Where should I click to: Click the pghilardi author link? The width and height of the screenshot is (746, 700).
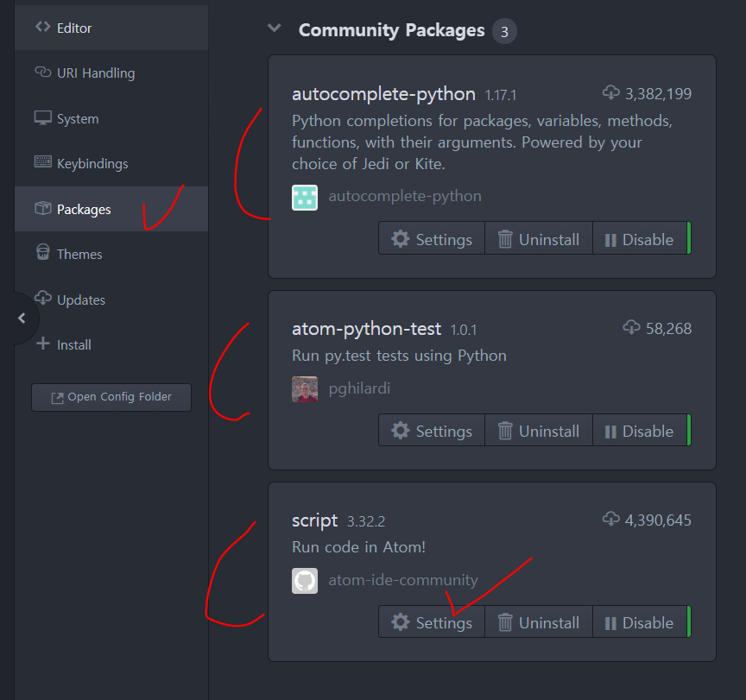[359, 388]
